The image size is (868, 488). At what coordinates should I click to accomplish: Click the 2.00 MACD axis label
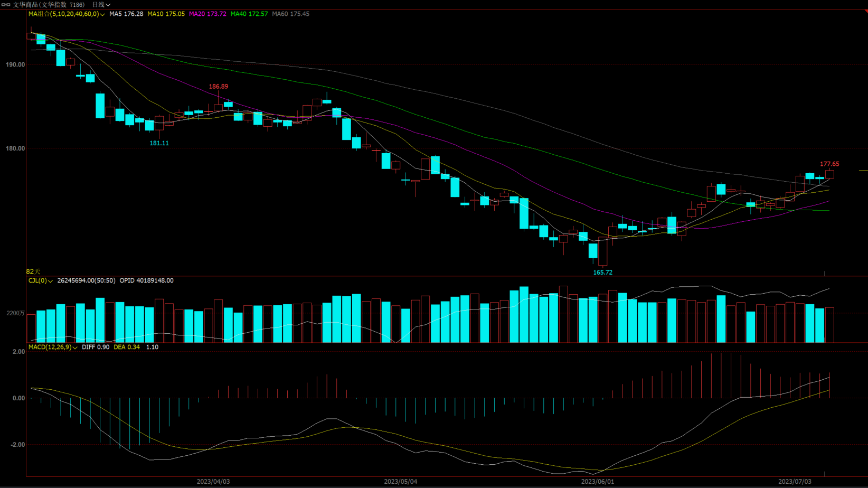18,352
